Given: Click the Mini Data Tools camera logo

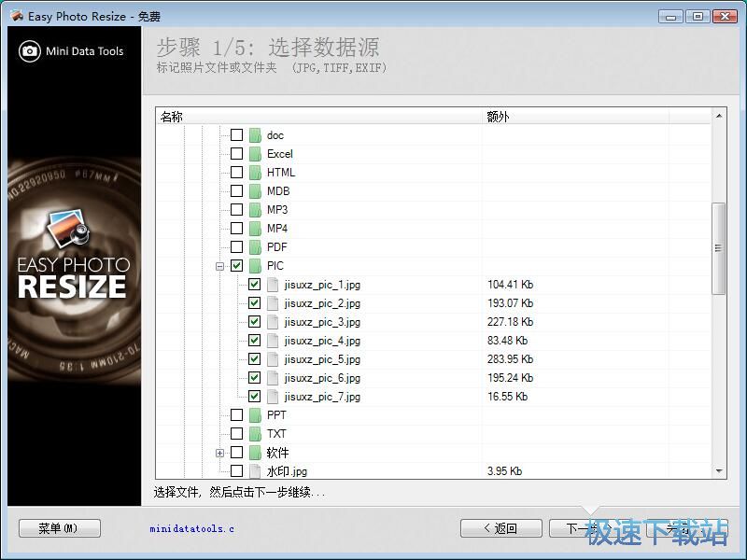Looking at the screenshot, I should point(30,51).
